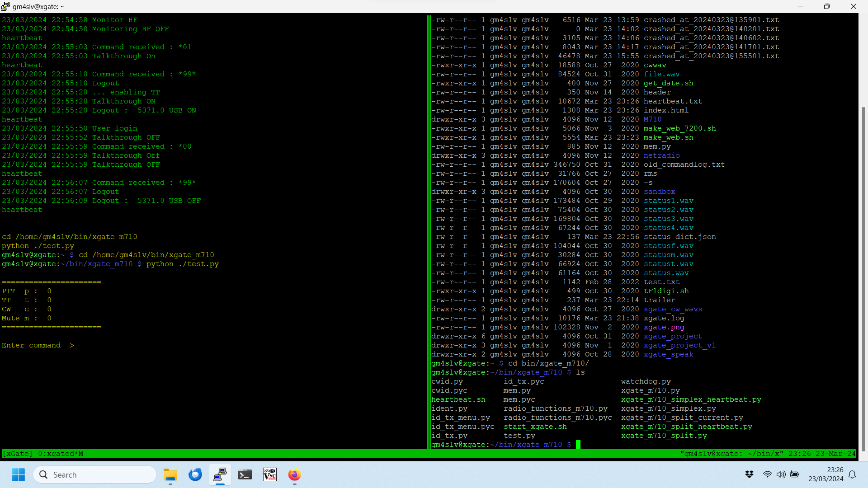868x488 pixels.
Task: Click heartbeat.sh in the file listing
Action: pyautogui.click(x=458, y=399)
